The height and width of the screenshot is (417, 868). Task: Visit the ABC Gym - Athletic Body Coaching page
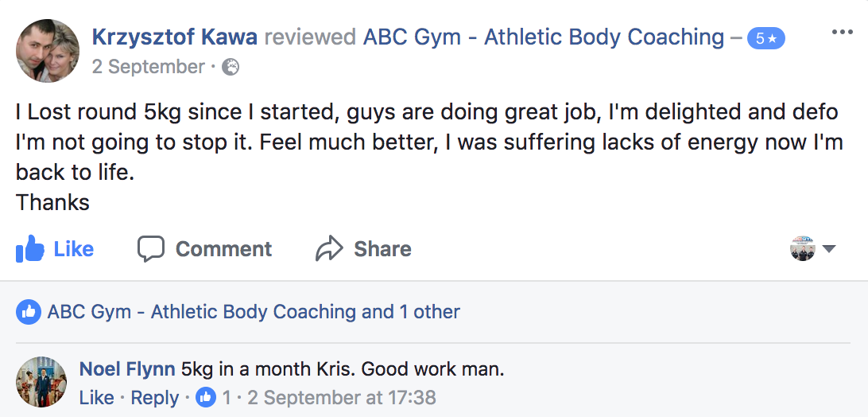(544, 37)
